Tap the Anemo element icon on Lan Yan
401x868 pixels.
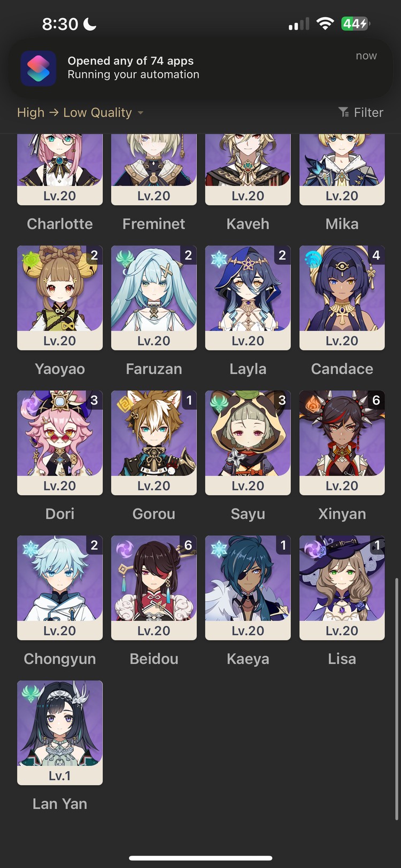point(30,694)
